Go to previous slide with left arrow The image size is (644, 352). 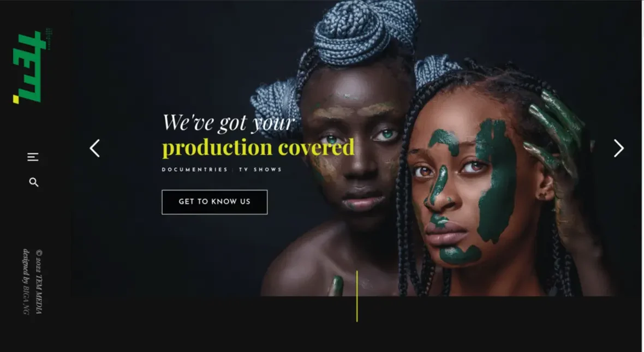point(95,148)
